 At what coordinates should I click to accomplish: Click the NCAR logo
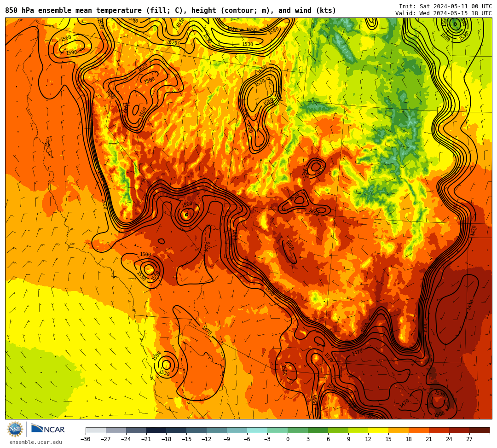48,429
